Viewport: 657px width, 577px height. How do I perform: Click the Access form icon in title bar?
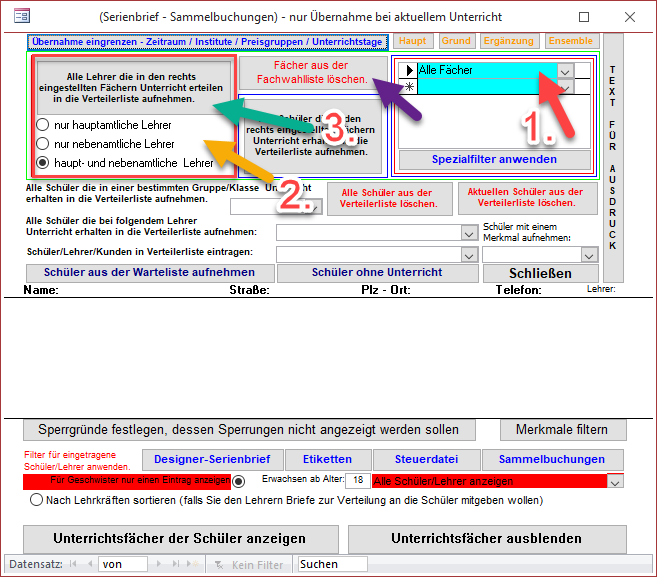[19, 17]
